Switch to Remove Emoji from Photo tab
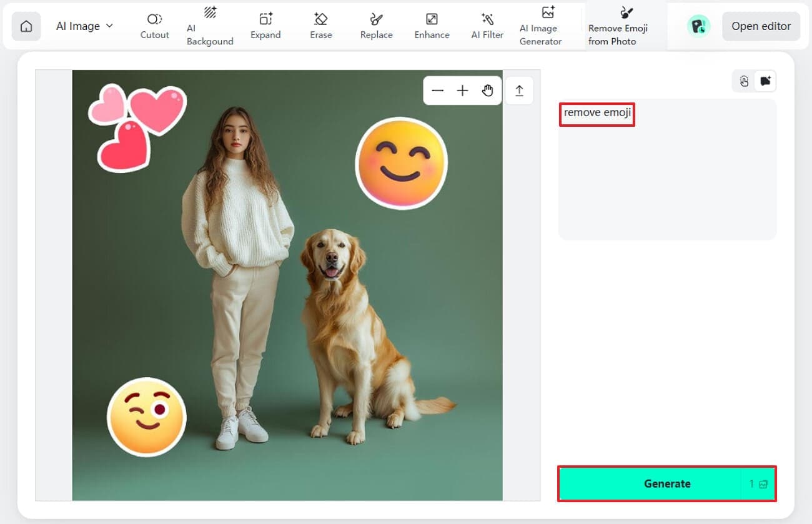 [618, 26]
